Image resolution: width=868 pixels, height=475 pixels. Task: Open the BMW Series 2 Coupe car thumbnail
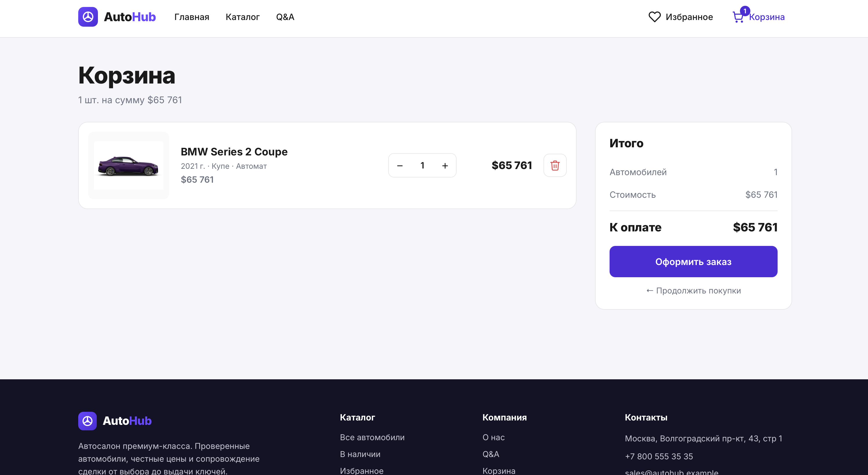pyautogui.click(x=128, y=165)
